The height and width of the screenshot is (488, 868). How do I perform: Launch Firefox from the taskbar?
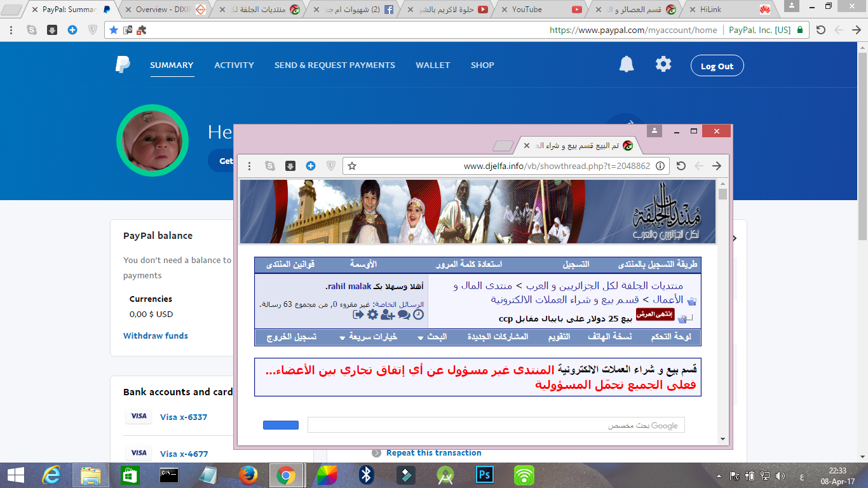tap(248, 475)
